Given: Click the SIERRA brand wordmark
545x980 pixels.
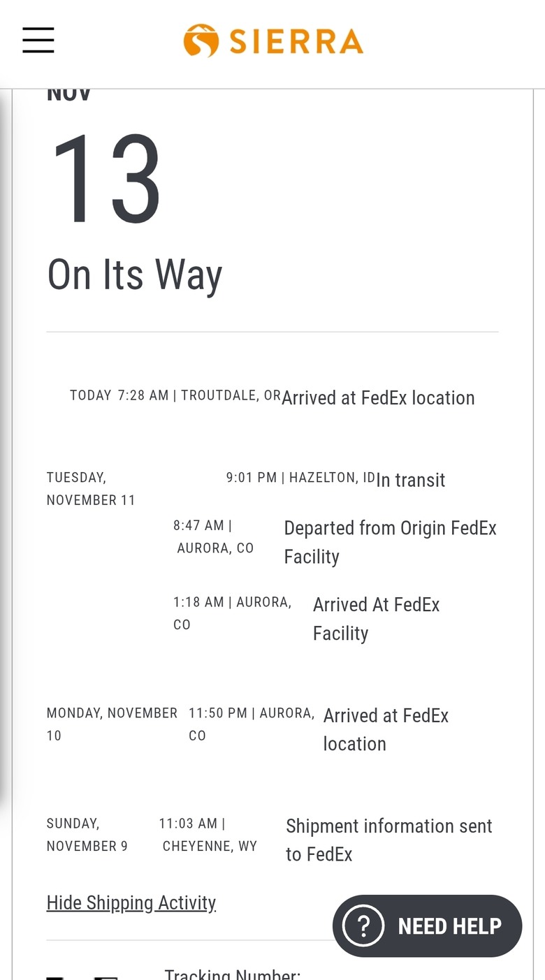Looking at the screenshot, I should (x=296, y=42).
